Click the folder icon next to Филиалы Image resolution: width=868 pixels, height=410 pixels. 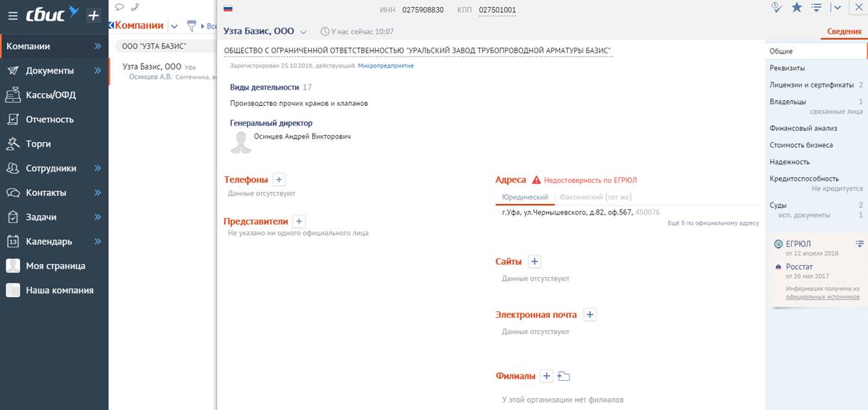564,376
